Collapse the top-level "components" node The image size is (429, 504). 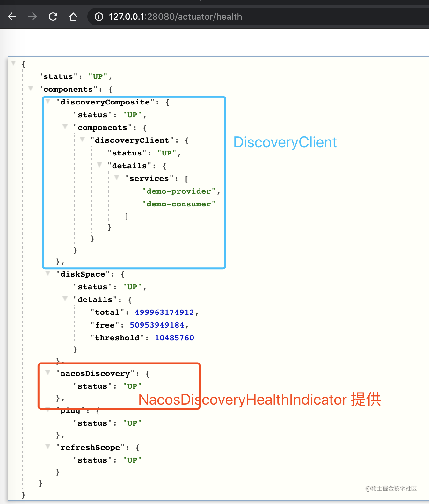31,88
